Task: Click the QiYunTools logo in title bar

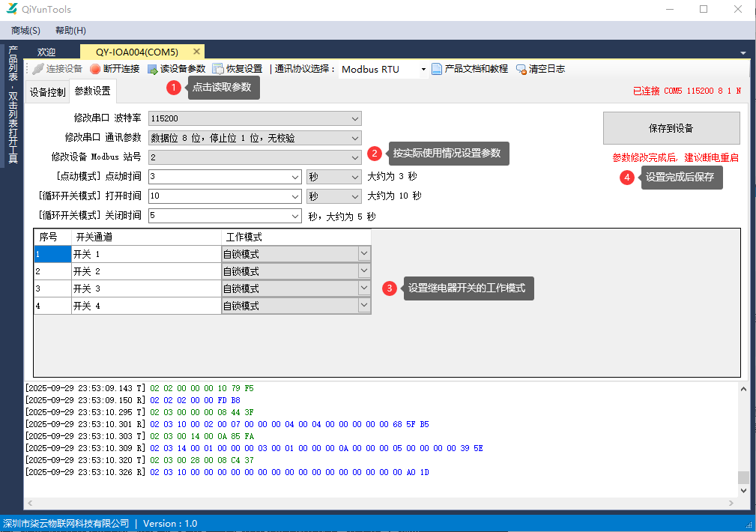Action: 12,9
